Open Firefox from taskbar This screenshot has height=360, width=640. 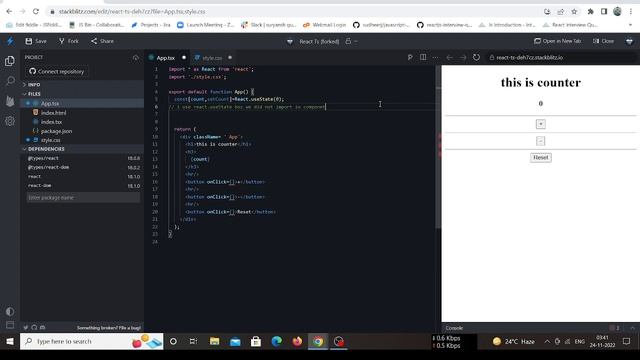[297, 341]
